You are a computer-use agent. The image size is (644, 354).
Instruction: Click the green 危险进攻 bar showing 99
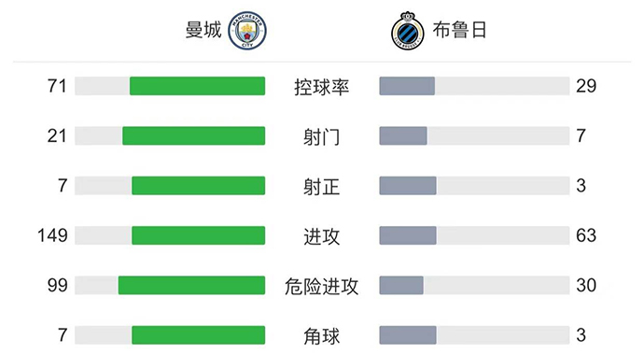click(x=192, y=285)
